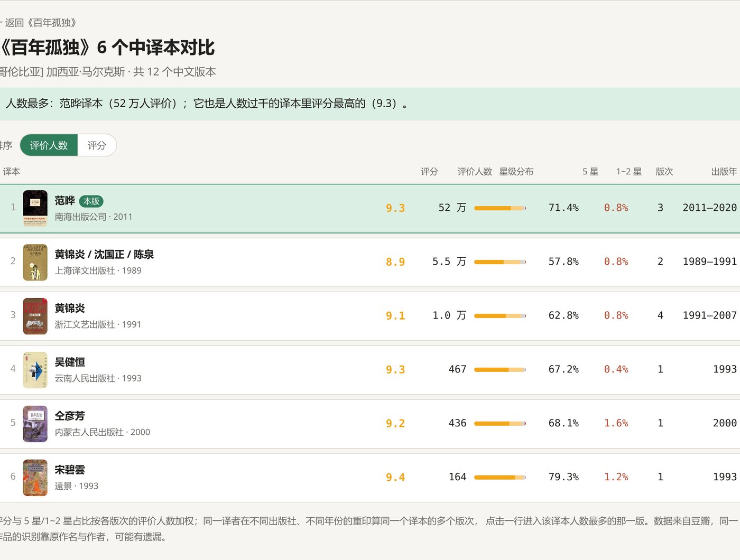Viewport: 740px width, 560px height.
Task: Click the 评分 column header
Action: coord(429,172)
